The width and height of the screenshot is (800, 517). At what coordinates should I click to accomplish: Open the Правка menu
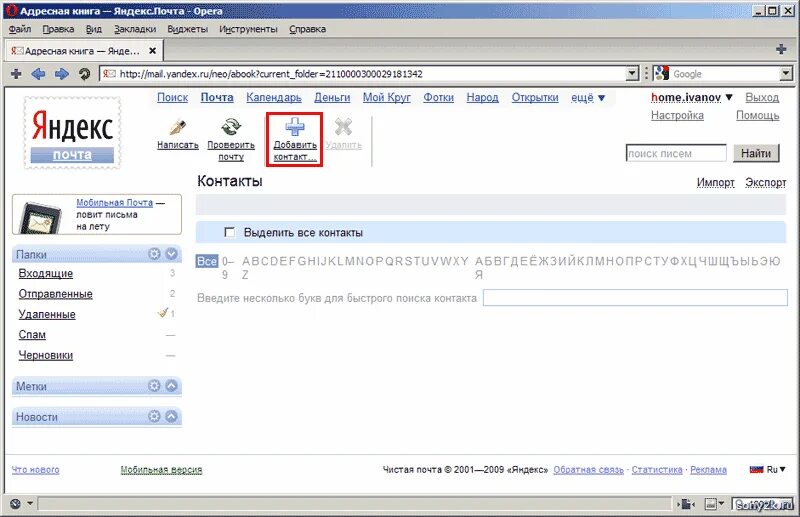(58, 29)
